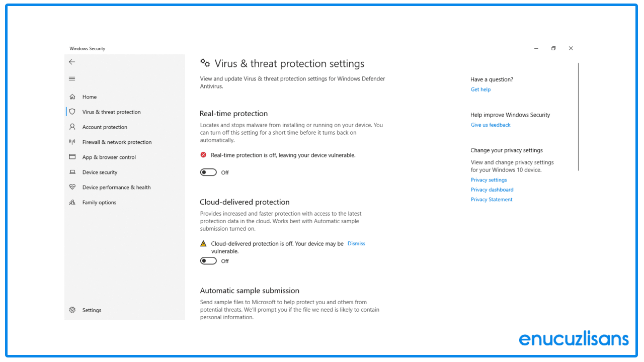Collapse the sidebar with the hamburger button
This screenshot has width=644, height=362.
click(72, 78)
